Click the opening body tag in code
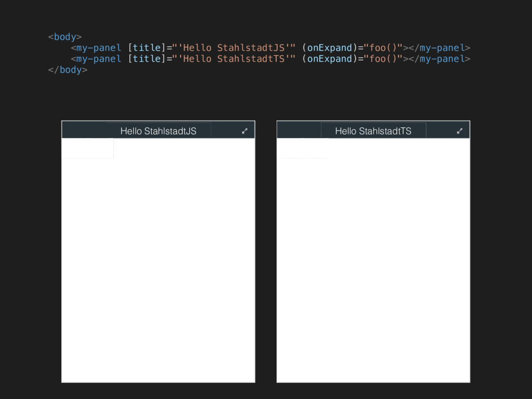This screenshot has height=399, width=532. click(x=65, y=37)
